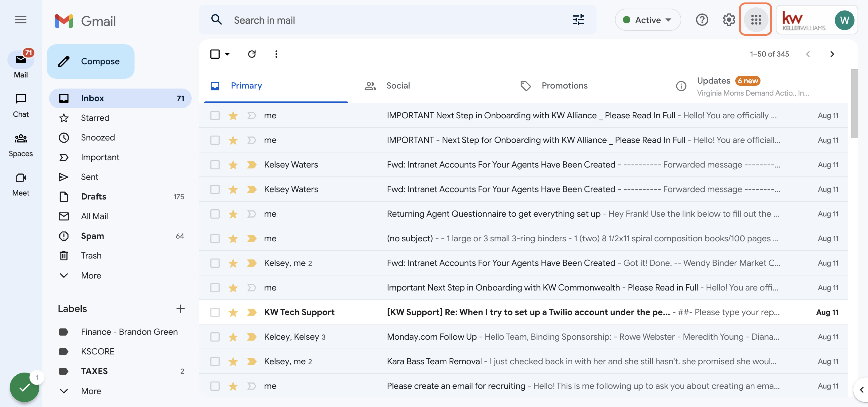The image size is (868, 407).
Task: Open the main menu hamburger icon
Action: [21, 20]
